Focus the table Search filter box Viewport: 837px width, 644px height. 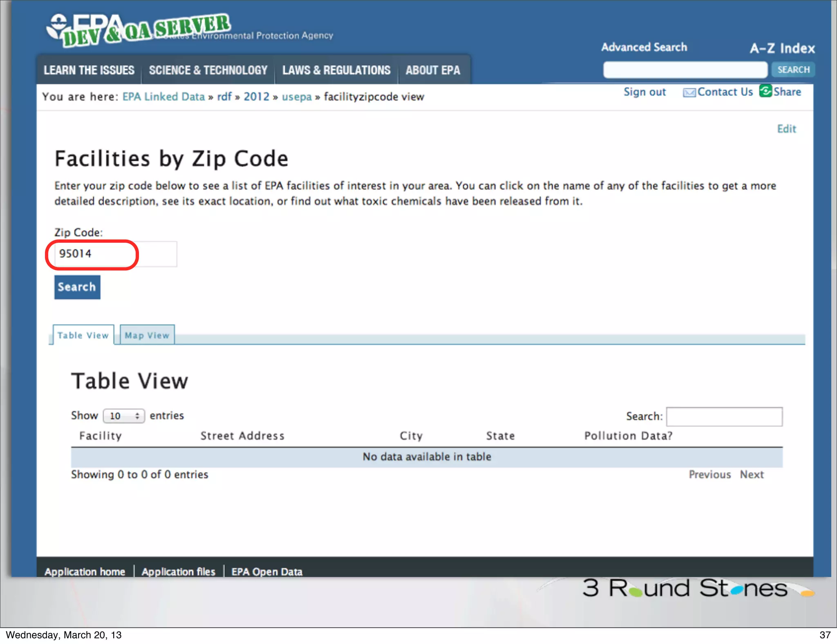coord(724,416)
